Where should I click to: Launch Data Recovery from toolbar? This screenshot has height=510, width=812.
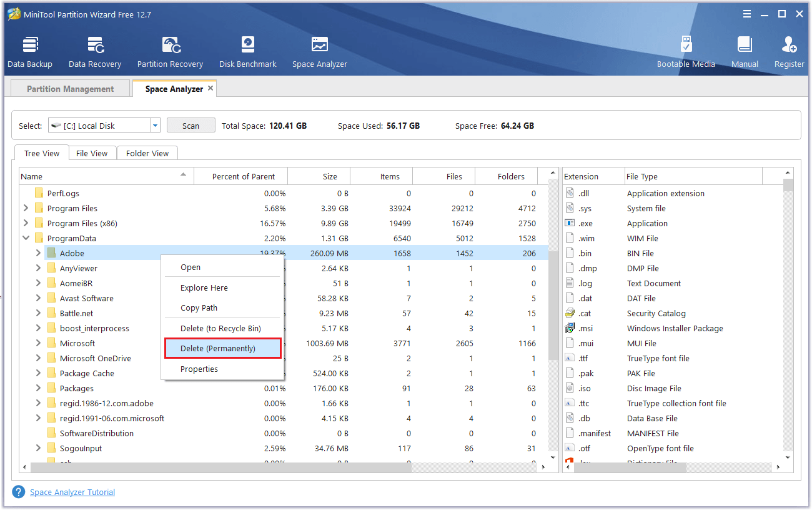point(95,52)
